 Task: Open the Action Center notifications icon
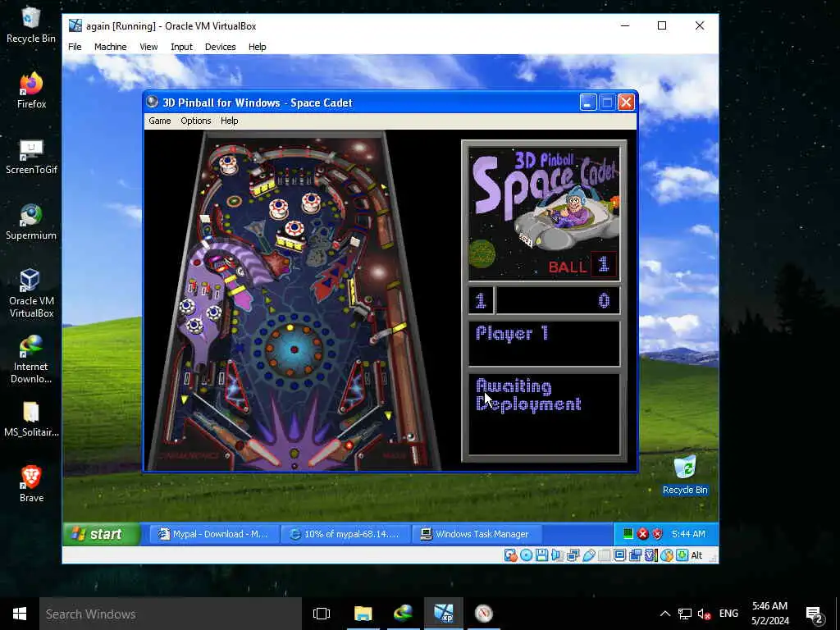pos(815,614)
